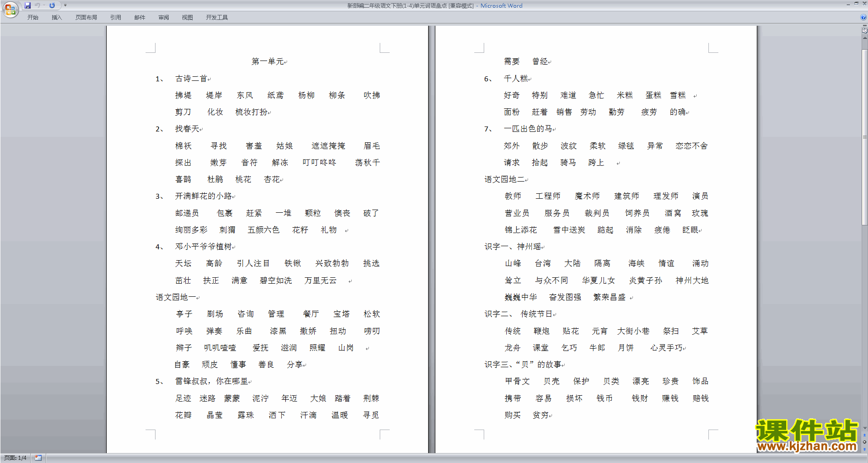Toggle the ruler button above scrollbar
This screenshot has height=463, width=868.
864,30
